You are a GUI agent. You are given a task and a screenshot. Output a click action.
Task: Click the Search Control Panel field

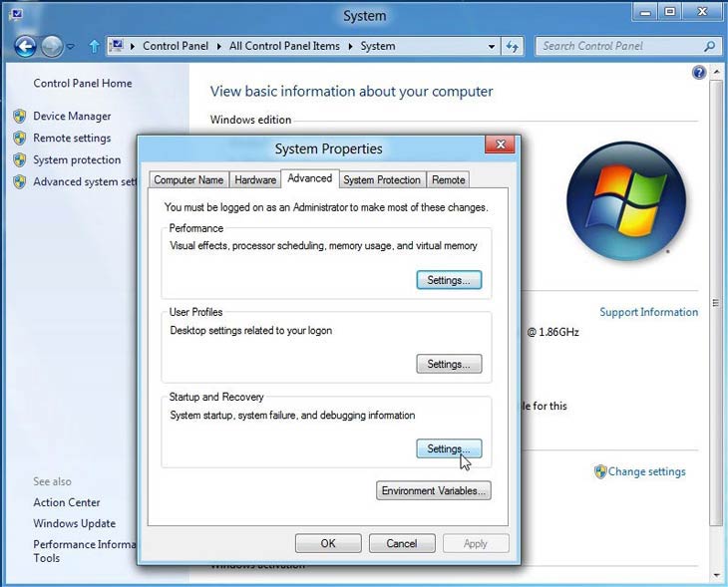[x=628, y=46]
